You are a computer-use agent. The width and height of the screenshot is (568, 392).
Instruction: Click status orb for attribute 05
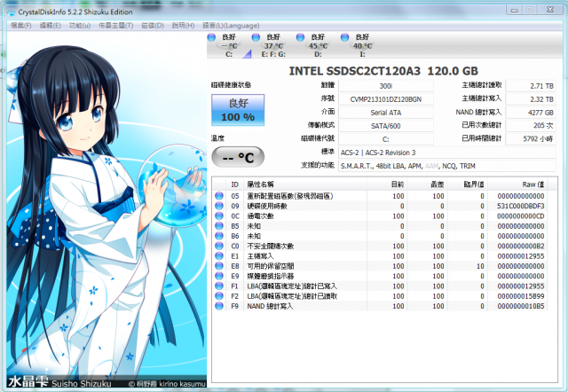tap(219, 196)
